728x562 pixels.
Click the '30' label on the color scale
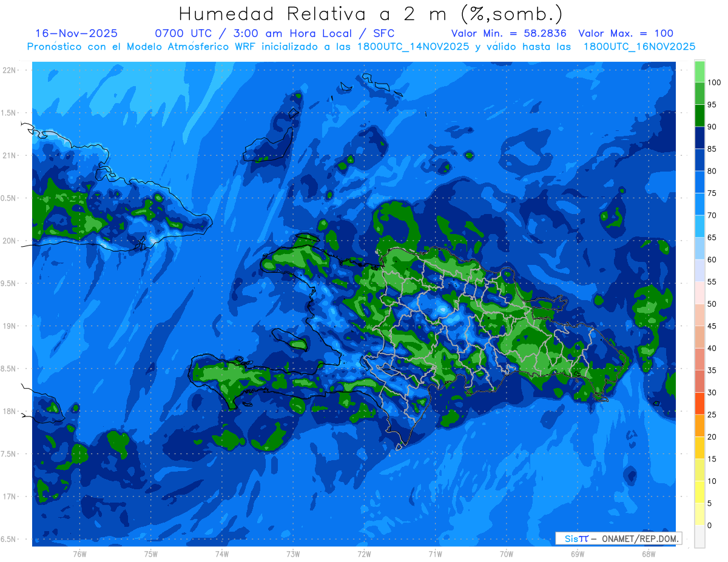(x=712, y=393)
